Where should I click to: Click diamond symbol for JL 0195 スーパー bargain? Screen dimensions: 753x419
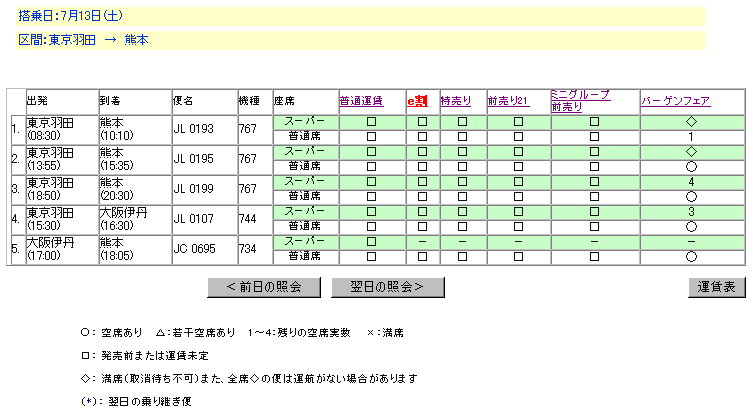click(x=691, y=152)
